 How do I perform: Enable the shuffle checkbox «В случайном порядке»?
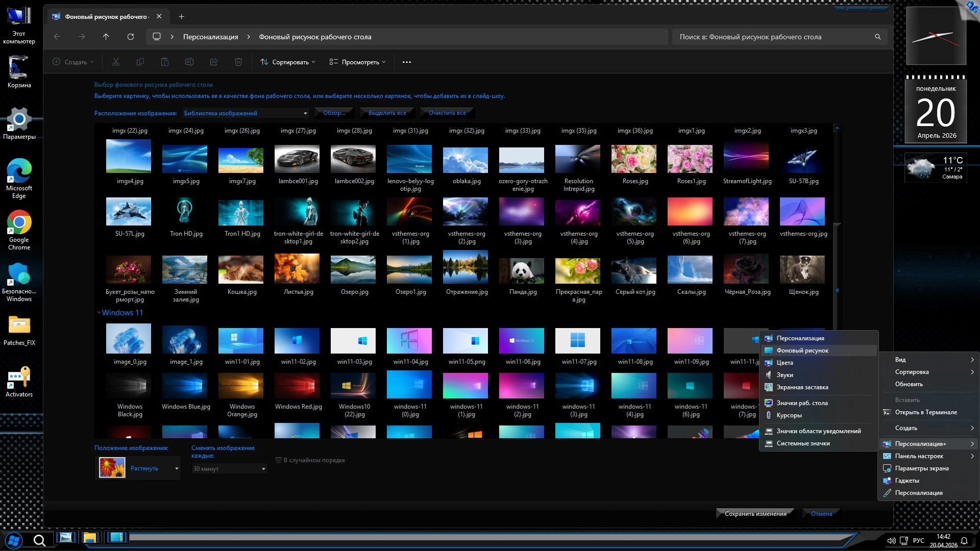click(279, 460)
